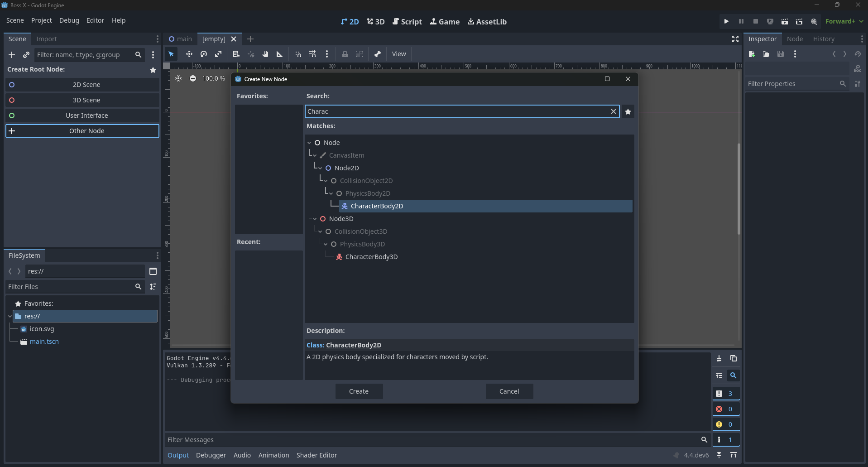Viewport: 868px width, 467px height.
Task: Open snapping options three-dot menu
Action: (x=327, y=54)
